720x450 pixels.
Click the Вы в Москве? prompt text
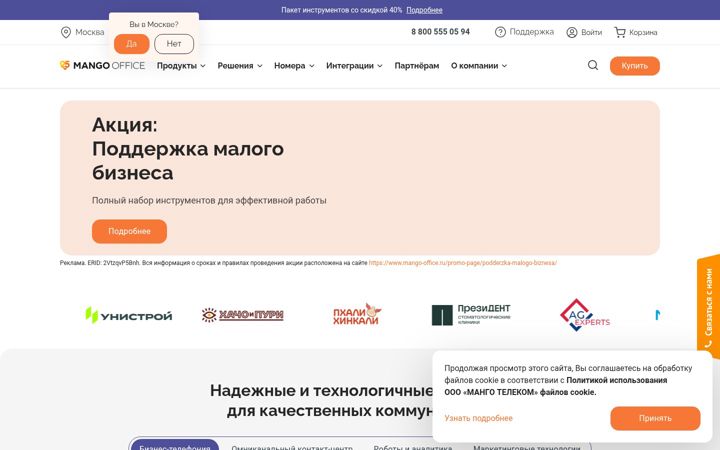[x=154, y=24]
